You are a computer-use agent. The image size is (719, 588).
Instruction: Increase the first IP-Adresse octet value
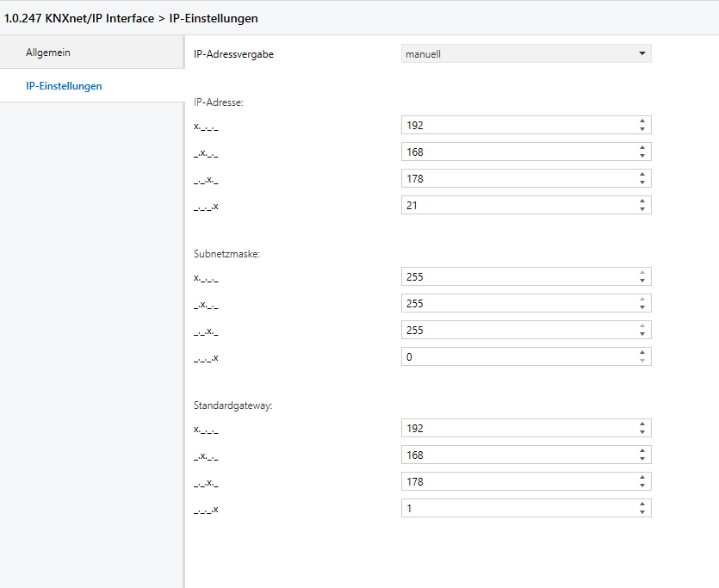pyautogui.click(x=642, y=121)
